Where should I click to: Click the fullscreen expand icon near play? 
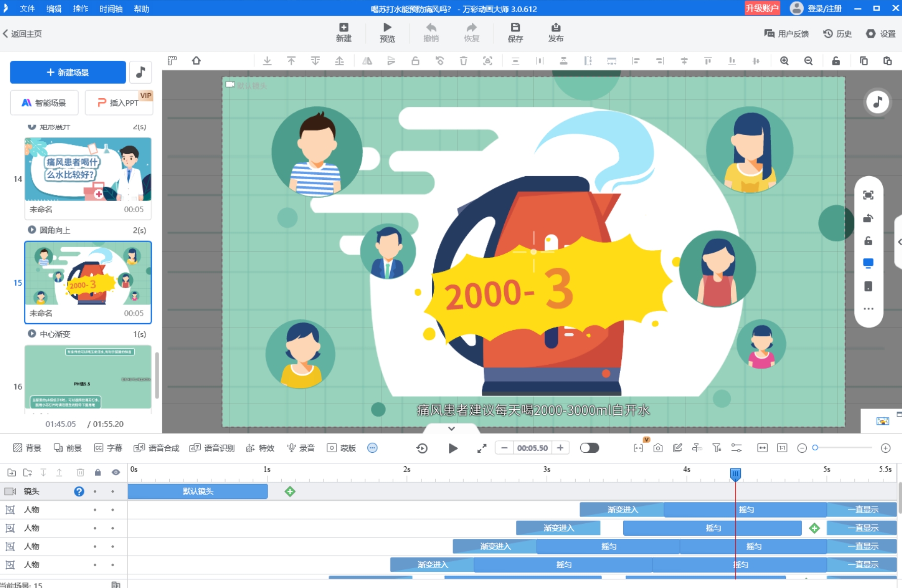482,448
